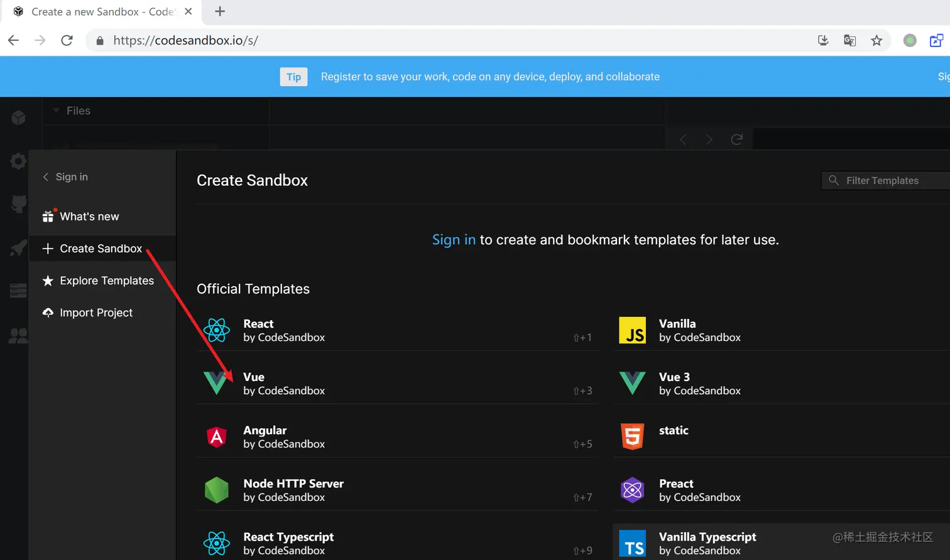Screen dimensions: 950x560
Task: Click the browser back arrow
Action: [x=13, y=40]
